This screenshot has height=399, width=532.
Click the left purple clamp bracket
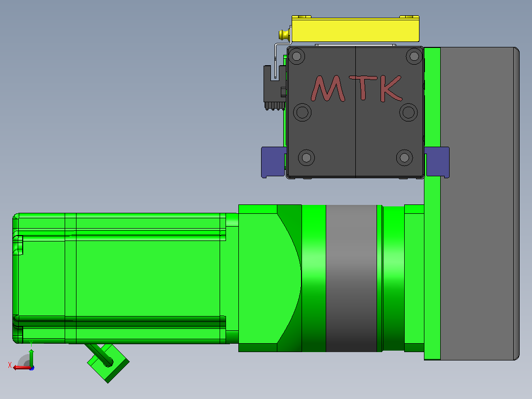click(273, 162)
